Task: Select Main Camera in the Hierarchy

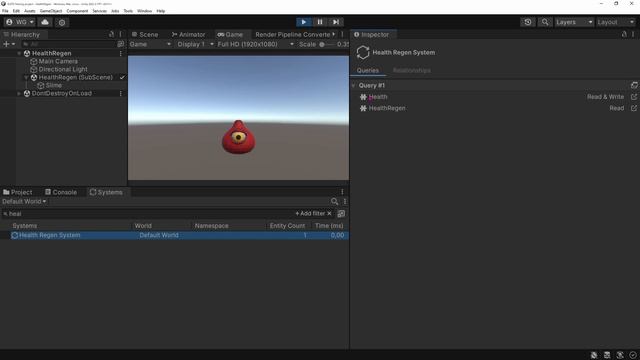Action: click(58, 61)
